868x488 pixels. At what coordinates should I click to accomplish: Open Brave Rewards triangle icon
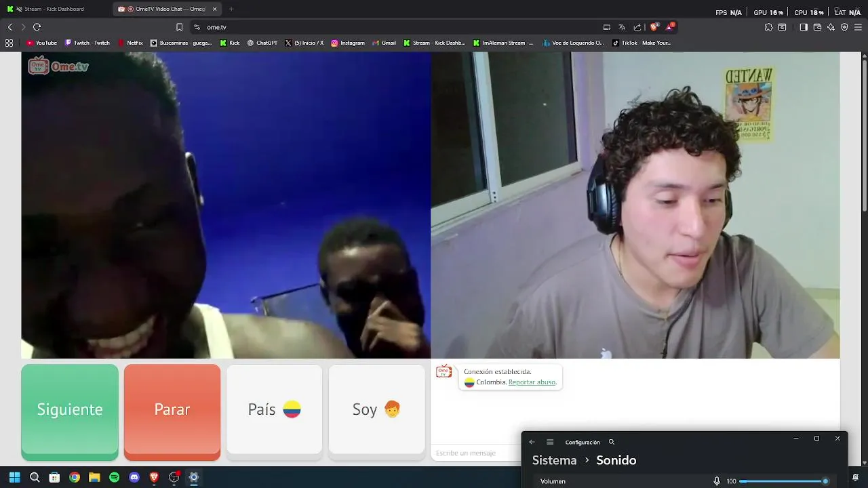pos(670,27)
